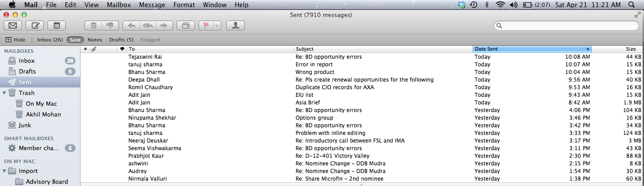Open Spotlight search in menu bar

631,5
